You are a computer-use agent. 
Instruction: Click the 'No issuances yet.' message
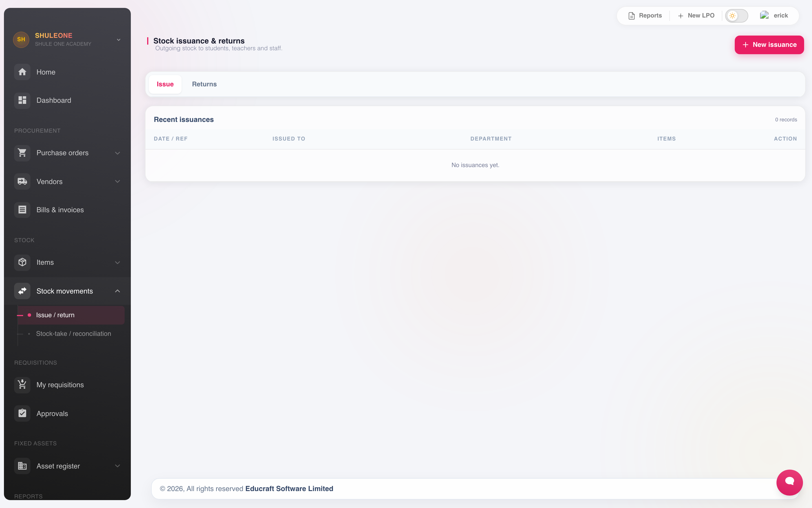click(475, 165)
